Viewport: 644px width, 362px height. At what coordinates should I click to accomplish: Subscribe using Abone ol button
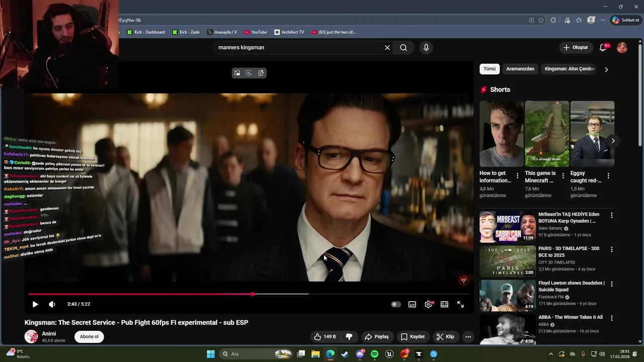pos(89,337)
